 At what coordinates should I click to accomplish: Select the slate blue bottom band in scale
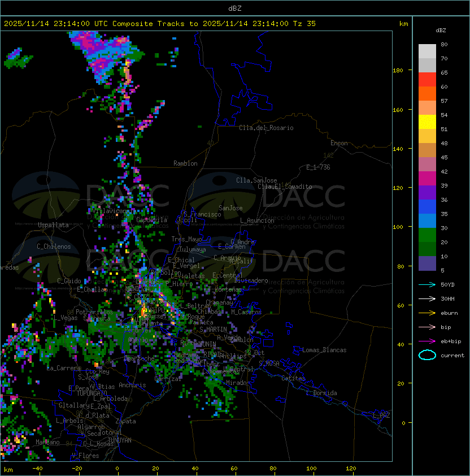(x=427, y=263)
